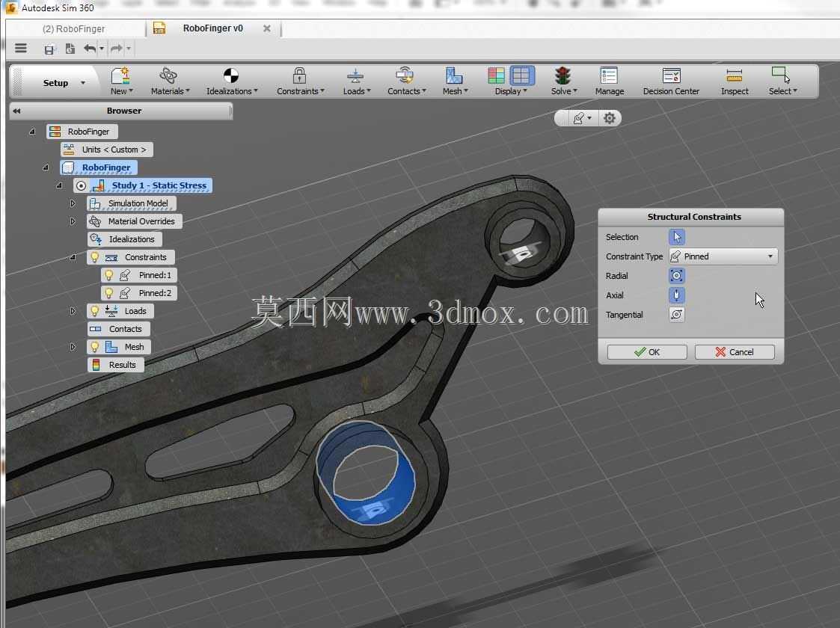Screen dimensions: 840x628
Task: Open the Loads tool in toolbar
Action: click(356, 81)
